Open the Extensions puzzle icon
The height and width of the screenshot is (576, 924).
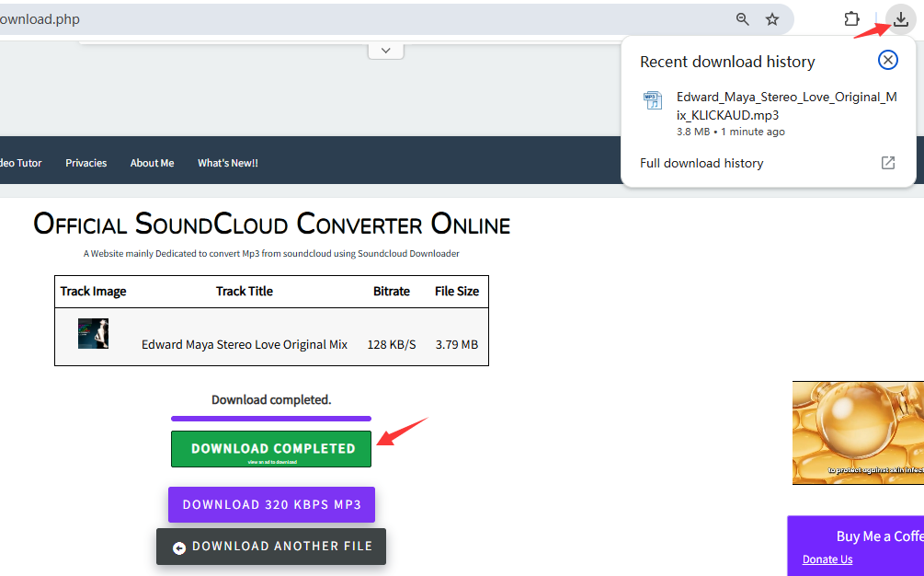coord(851,19)
